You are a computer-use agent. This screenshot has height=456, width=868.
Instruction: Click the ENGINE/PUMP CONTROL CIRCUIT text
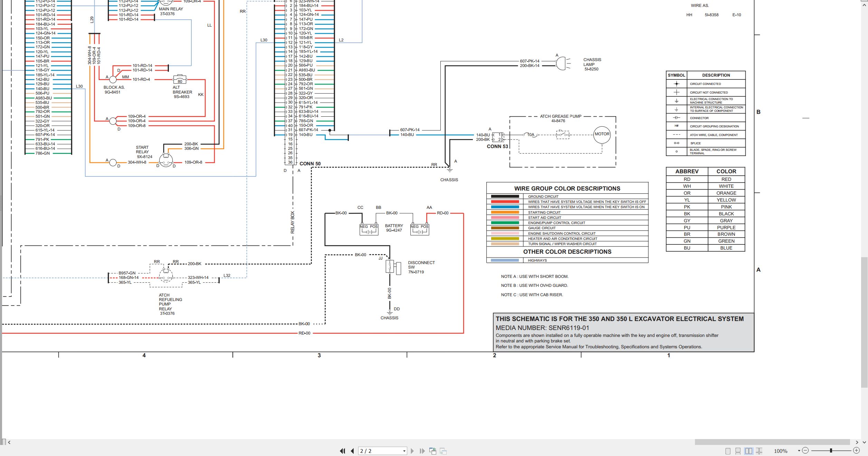pos(556,223)
